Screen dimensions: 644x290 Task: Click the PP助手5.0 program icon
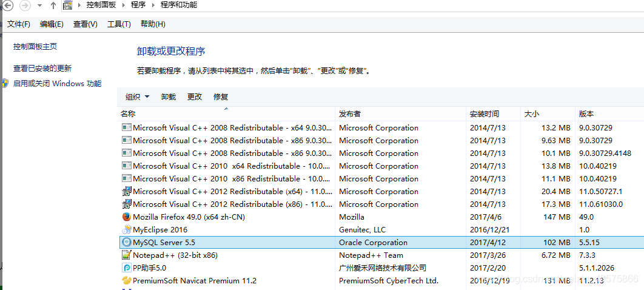click(x=126, y=268)
